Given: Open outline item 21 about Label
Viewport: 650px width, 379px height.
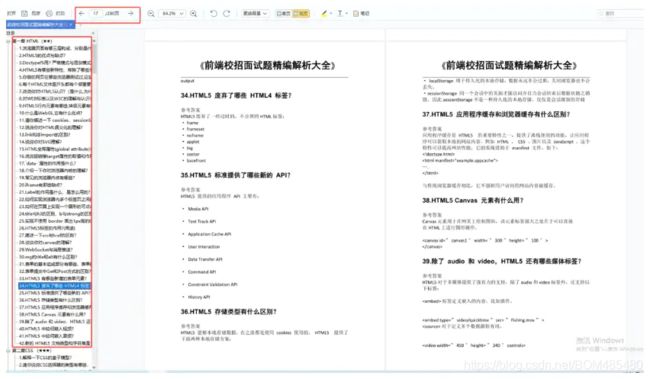Looking at the screenshot, I should [x=54, y=192].
